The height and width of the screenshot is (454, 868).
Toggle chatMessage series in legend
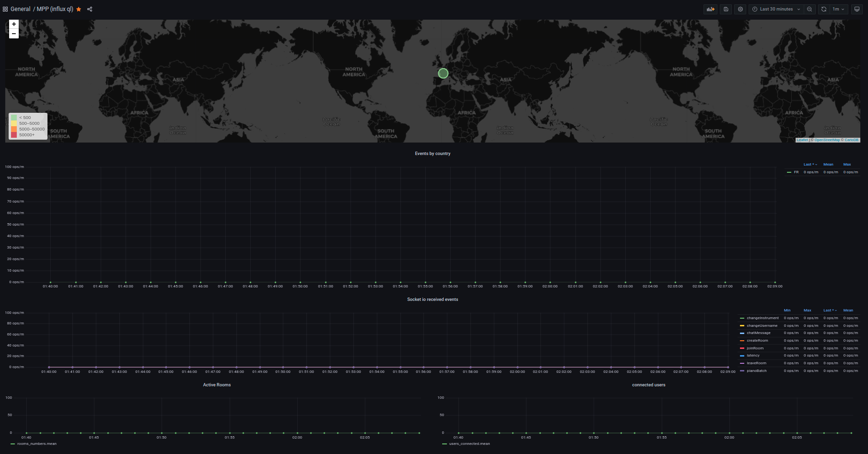tap(758, 333)
